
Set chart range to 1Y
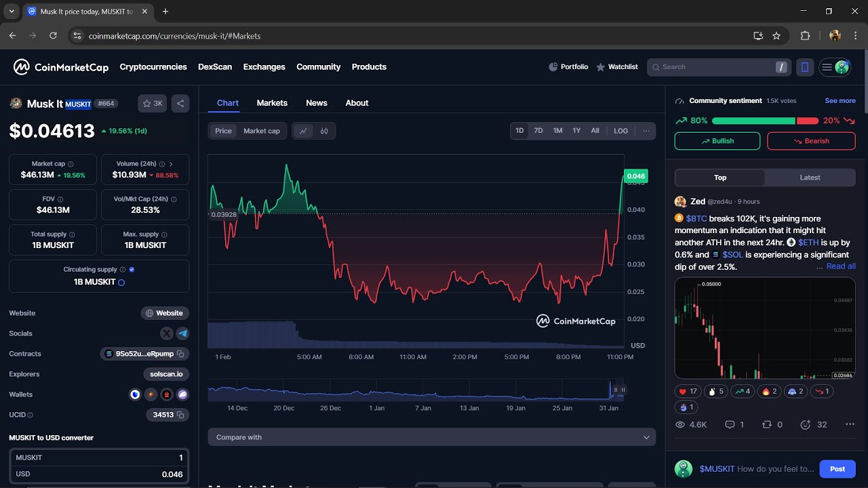tap(576, 131)
